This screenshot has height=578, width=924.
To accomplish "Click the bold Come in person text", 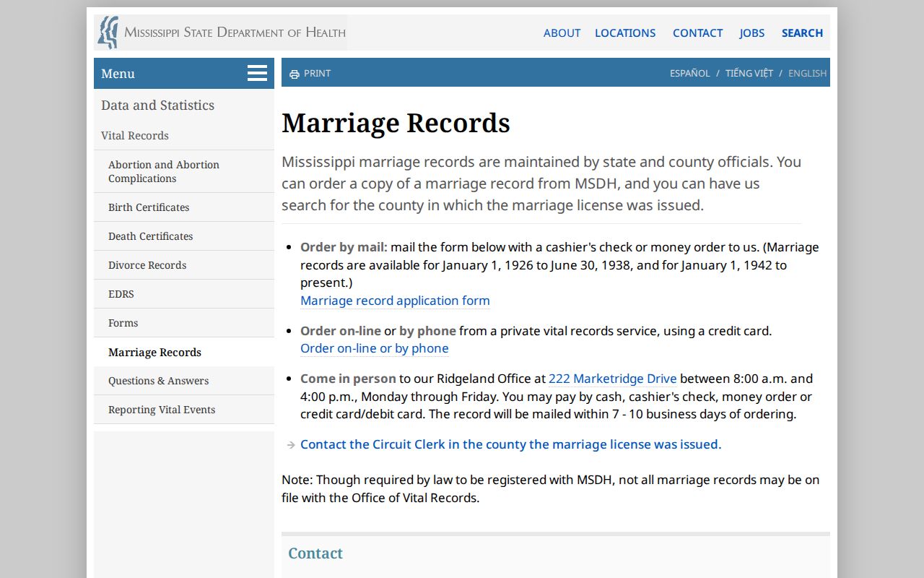I will click(x=348, y=379).
